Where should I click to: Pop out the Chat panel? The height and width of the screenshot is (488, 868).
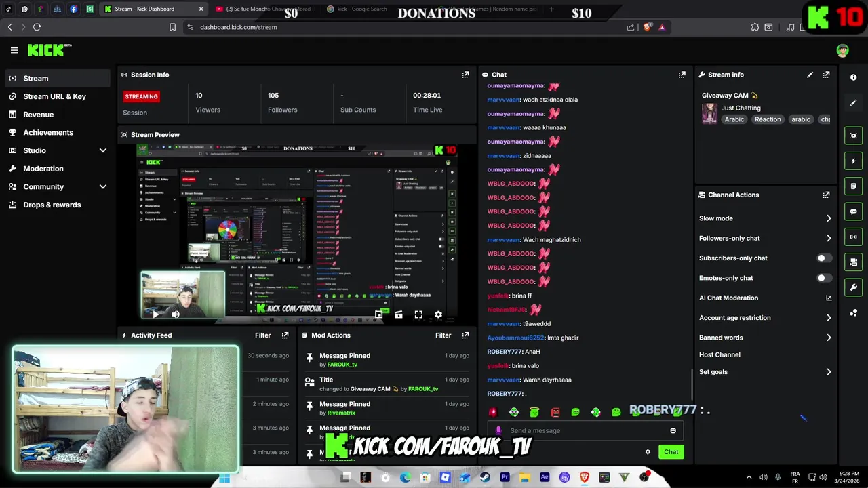pyautogui.click(x=682, y=75)
